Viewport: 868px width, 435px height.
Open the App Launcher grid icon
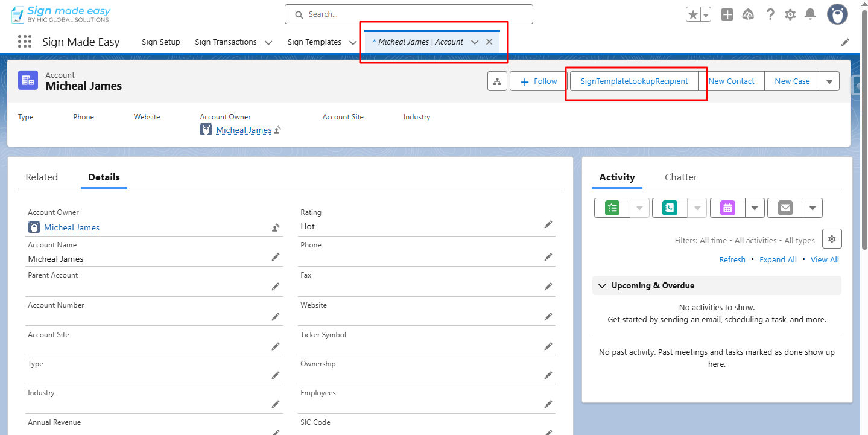25,42
